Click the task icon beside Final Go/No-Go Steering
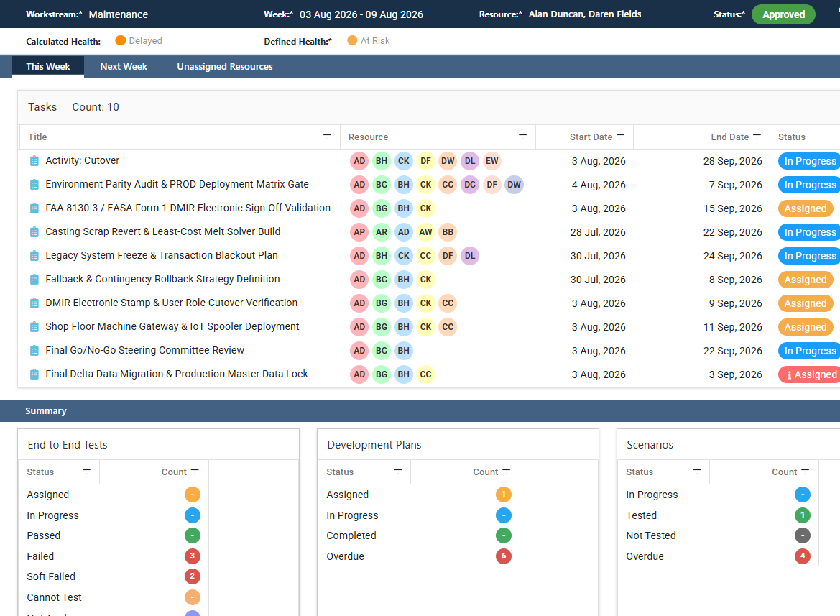Screen dimensions: 840x616 pos(34,351)
